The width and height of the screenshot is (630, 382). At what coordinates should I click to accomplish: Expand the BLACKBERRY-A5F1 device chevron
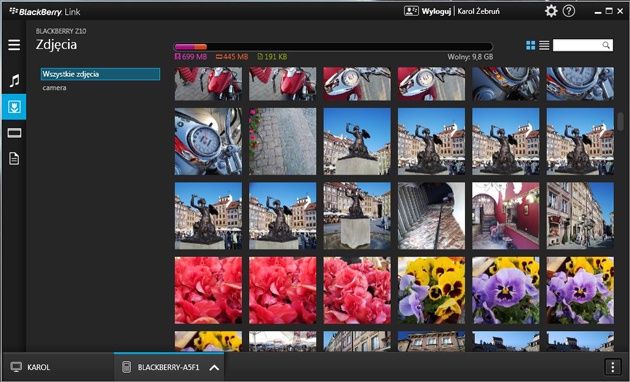214,367
